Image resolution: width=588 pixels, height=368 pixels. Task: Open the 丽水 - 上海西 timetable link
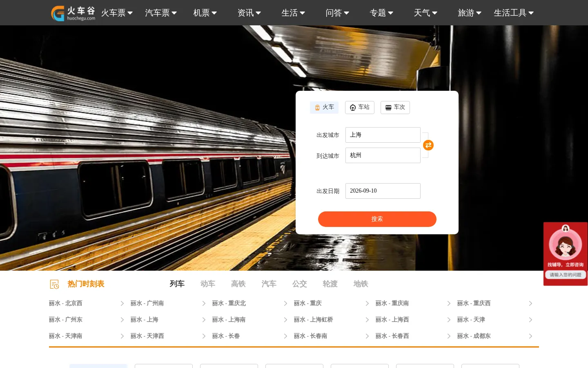pyautogui.click(x=392, y=320)
